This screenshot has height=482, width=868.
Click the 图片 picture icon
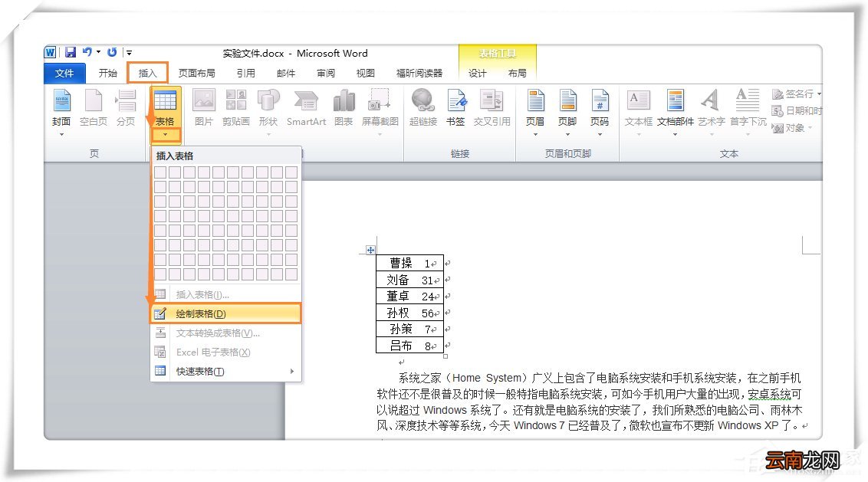(x=204, y=100)
